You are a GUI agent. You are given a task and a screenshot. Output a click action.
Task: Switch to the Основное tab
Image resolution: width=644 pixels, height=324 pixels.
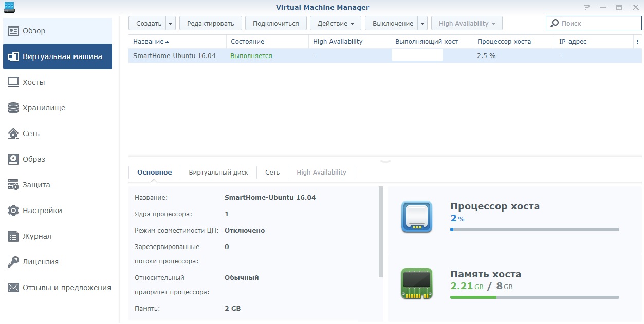[154, 172]
